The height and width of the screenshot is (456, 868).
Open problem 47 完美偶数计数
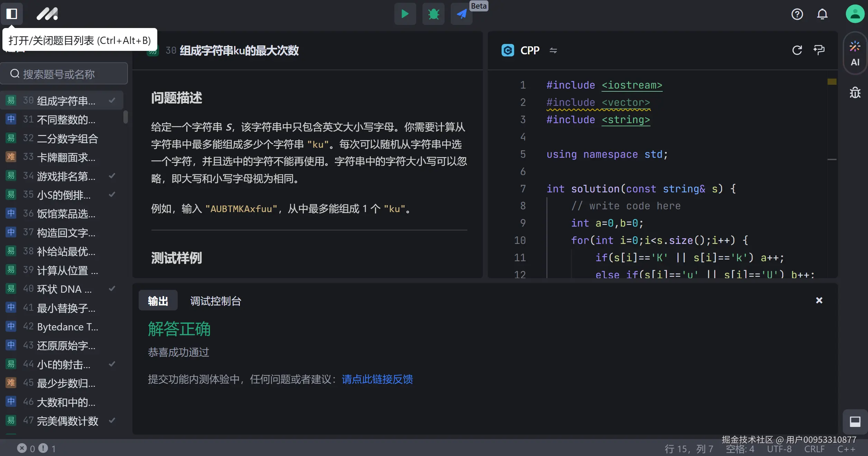62,421
